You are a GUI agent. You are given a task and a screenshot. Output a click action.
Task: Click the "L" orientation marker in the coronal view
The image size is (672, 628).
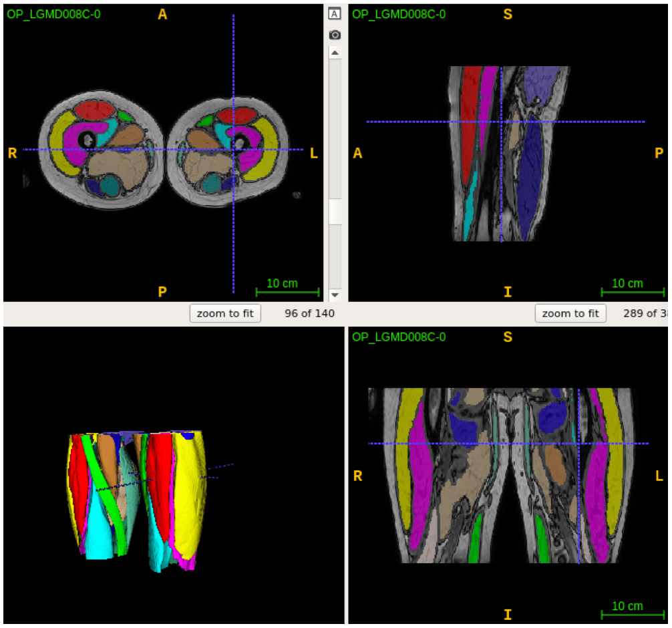(x=659, y=476)
